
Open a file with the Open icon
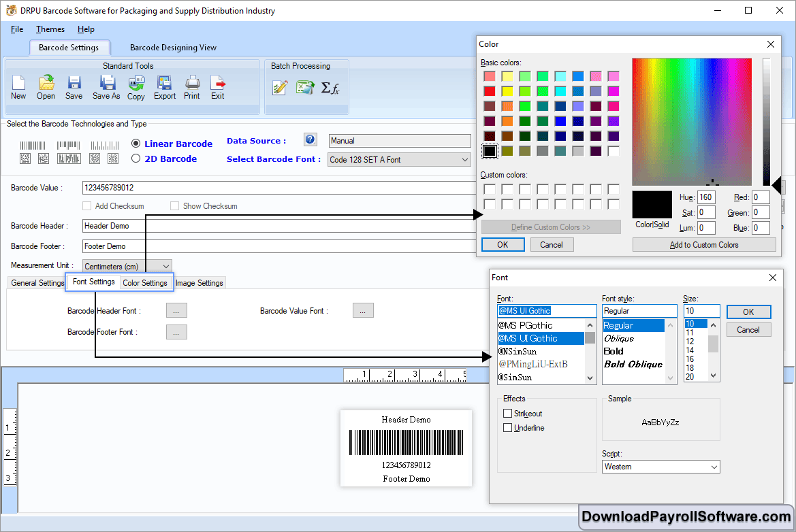pyautogui.click(x=46, y=84)
